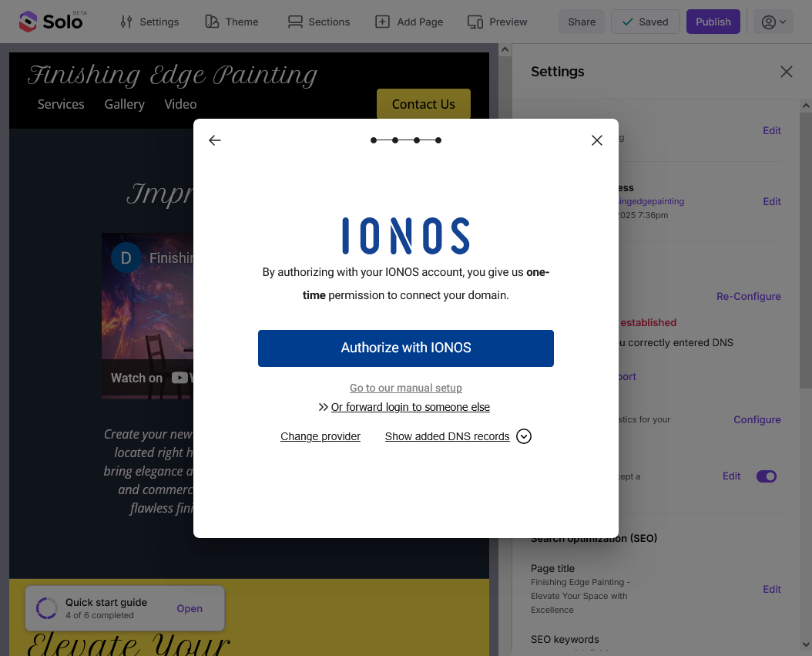Close the Settings side panel
The image size is (812, 656).
coord(786,72)
